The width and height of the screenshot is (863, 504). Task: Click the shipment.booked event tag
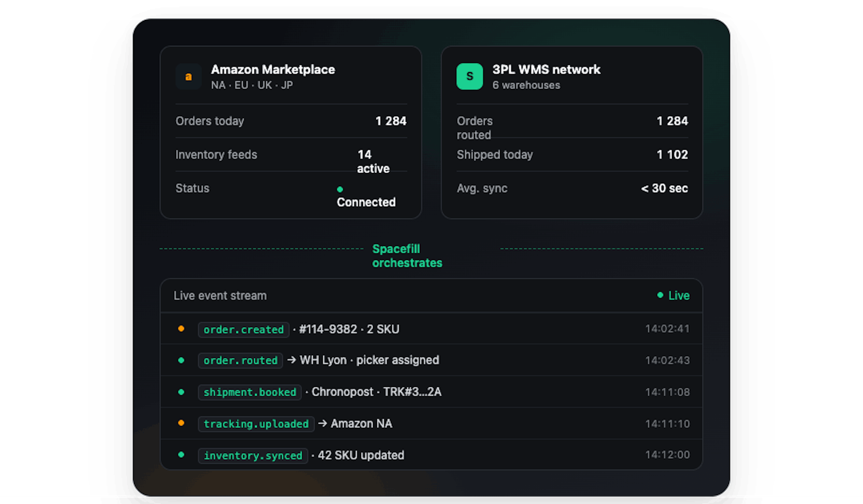click(x=250, y=392)
